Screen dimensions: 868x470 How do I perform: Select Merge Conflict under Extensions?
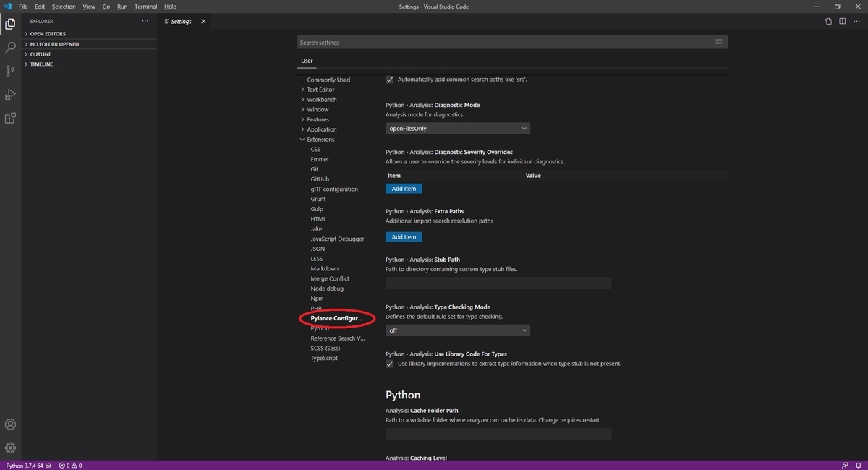tap(330, 278)
